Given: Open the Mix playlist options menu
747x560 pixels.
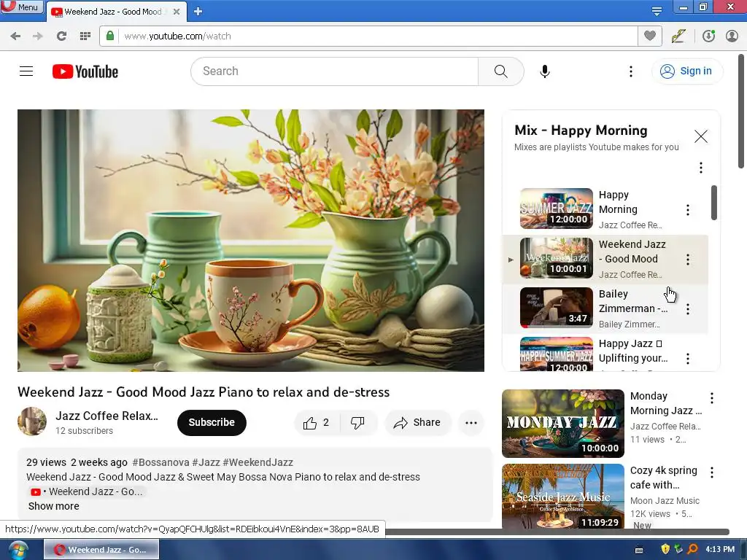Looking at the screenshot, I should (x=701, y=168).
